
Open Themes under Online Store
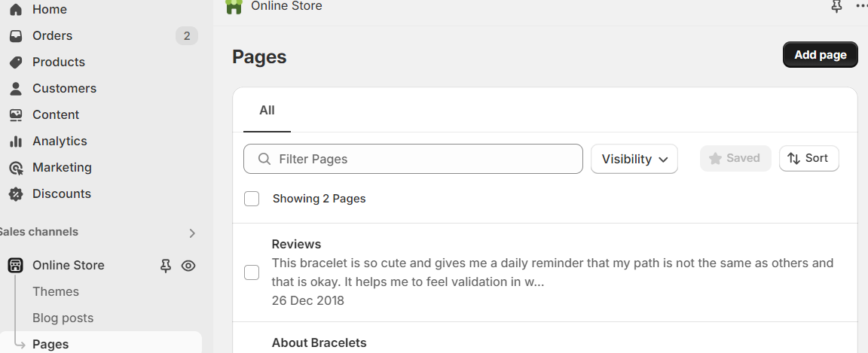(x=56, y=291)
